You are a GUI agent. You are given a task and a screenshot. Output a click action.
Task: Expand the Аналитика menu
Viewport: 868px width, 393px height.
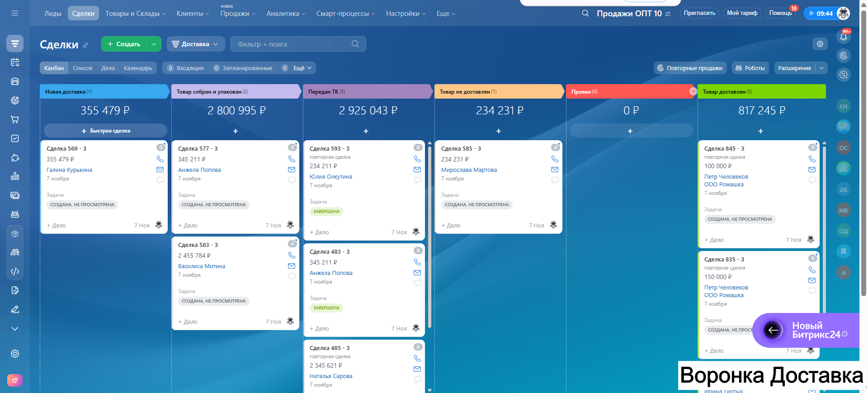click(x=286, y=14)
